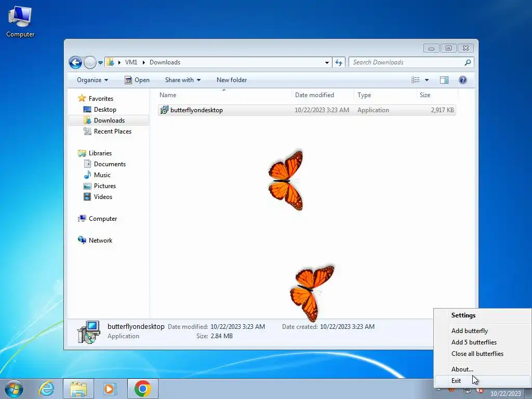
Task: Click the magnifier search icon
Action: click(468, 62)
